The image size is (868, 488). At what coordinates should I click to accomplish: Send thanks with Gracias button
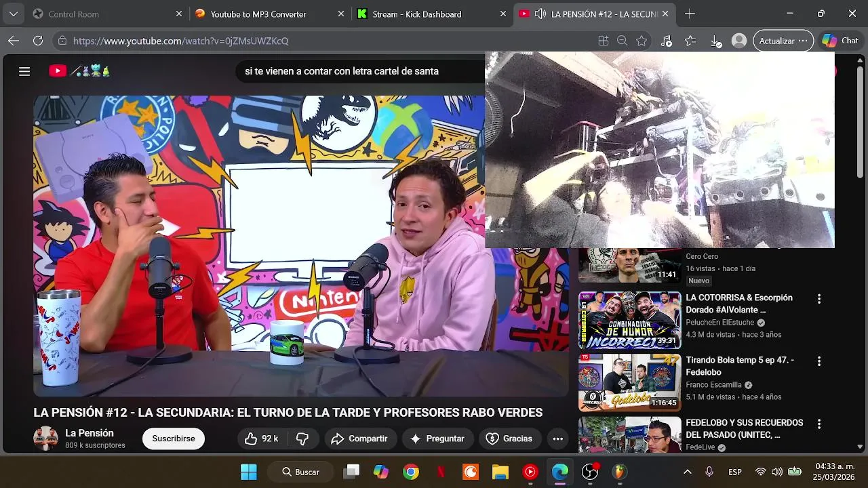(510, 439)
